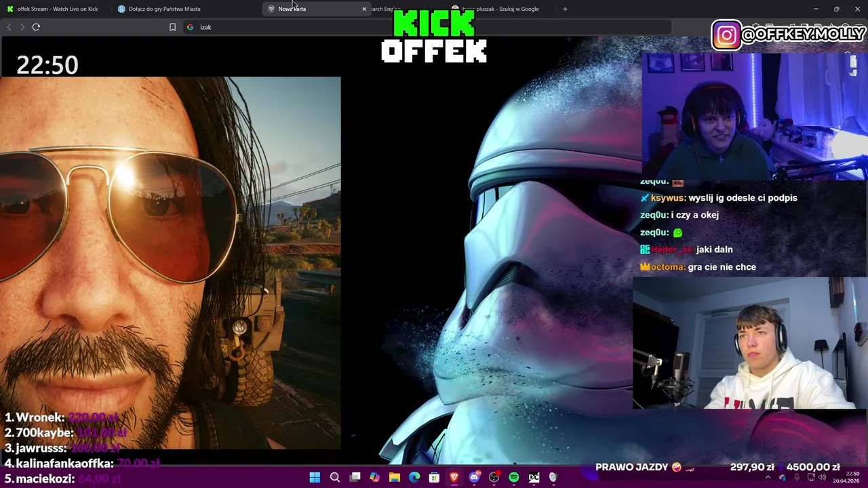Click leaderboard entry '4.kalinafankaoffka:'
This screenshot has width=868, height=488.
click(58, 464)
